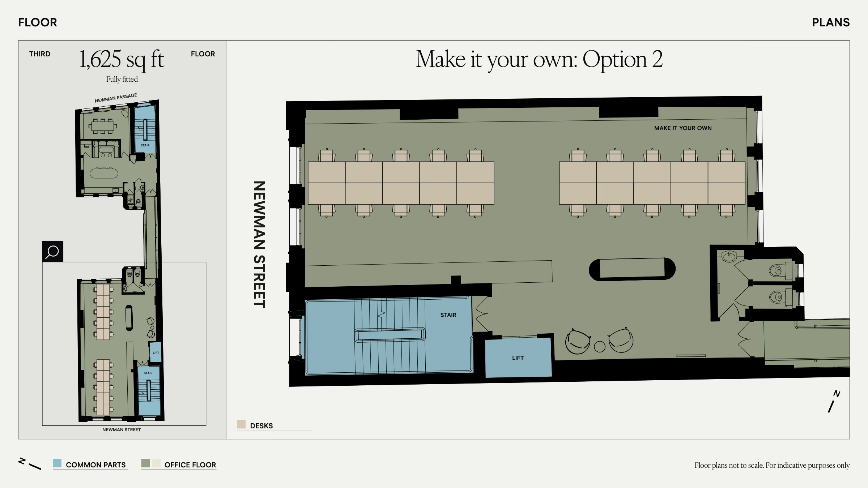Click the meeting table on small plan's top room
Viewport: 868px width, 488px height.
pos(103,126)
